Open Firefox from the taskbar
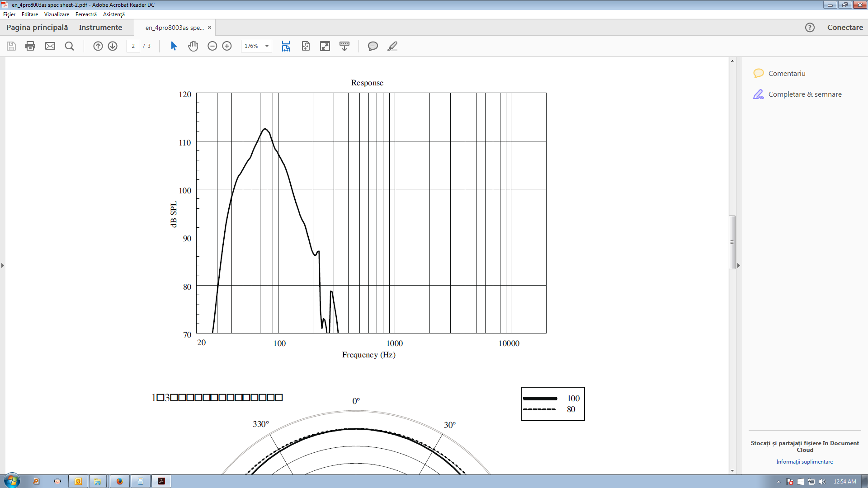Viewport: 868px width, 488px height. pos(119,481)
